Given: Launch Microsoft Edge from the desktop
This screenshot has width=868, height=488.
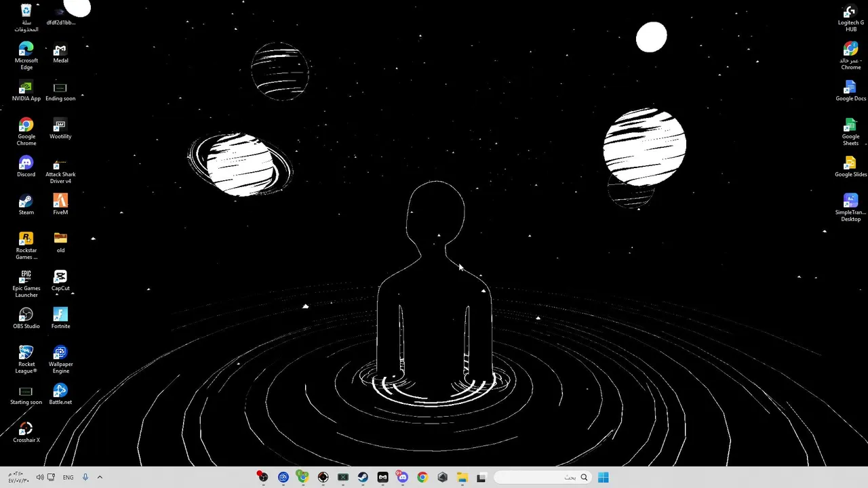Looking at the screenshot, I should click(x=26, y=57).
